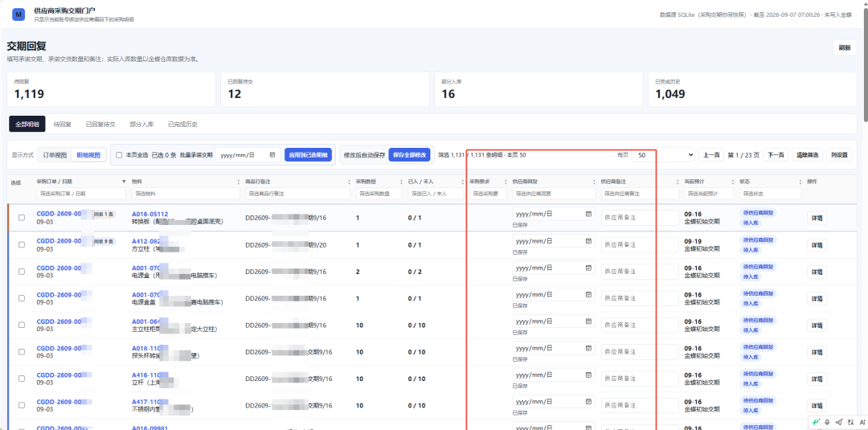
Task: Select the 待回复 tab
Action: click(x=63, y=125)
